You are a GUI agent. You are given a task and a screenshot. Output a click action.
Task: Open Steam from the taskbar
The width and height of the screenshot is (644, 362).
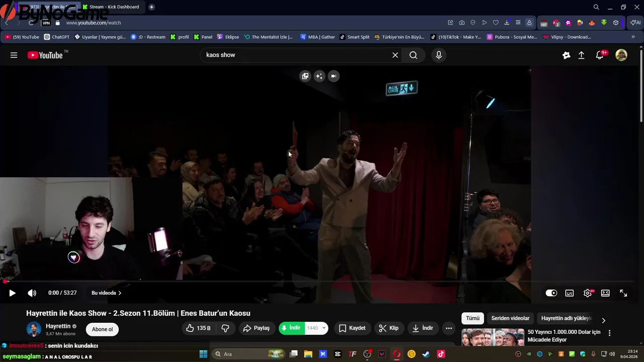click(426, 354)
